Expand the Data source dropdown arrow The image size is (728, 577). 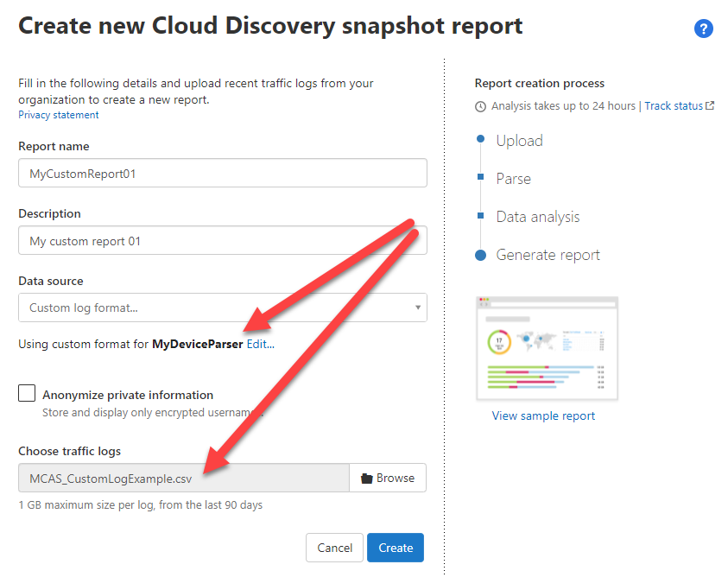click(x=418, y=308)
